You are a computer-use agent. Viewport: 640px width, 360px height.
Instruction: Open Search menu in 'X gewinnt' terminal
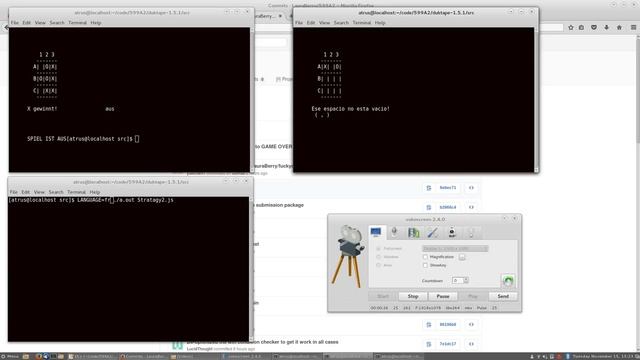pos(57,23)
